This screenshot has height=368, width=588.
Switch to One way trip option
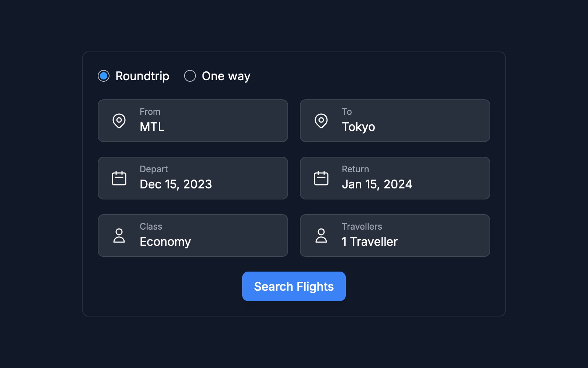(190, 76)
